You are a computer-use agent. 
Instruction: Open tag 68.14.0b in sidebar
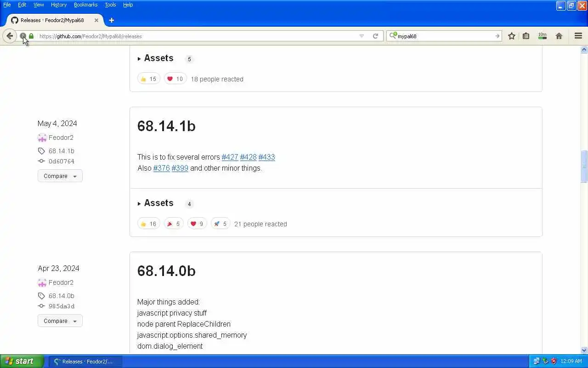pyautogui.click(x=61, y=296)
